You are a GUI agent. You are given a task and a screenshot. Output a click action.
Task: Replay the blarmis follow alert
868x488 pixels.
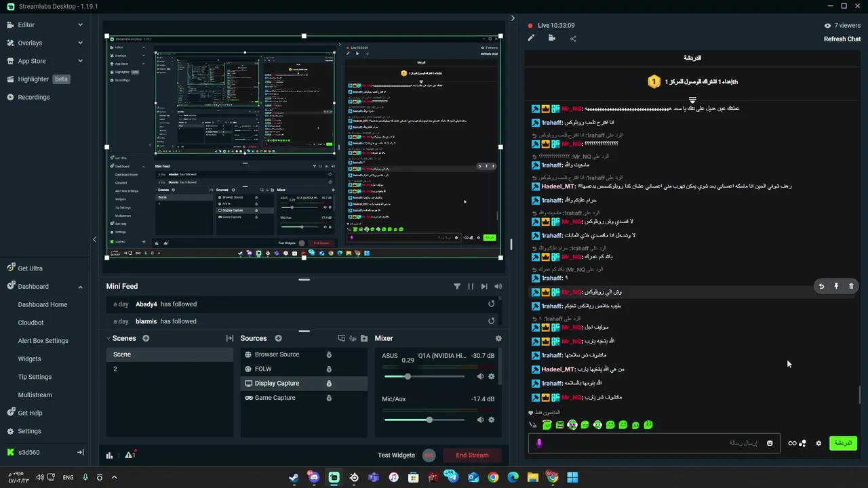[492, 321]
